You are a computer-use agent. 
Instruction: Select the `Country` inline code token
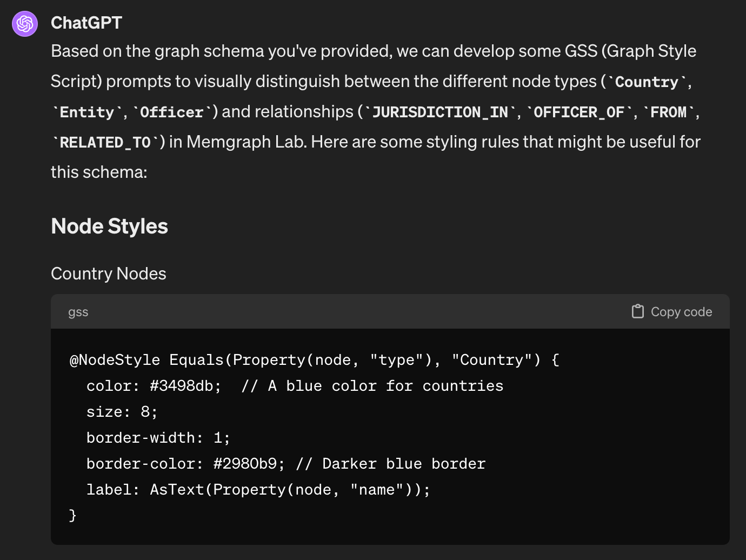click(x=647, y=82)
